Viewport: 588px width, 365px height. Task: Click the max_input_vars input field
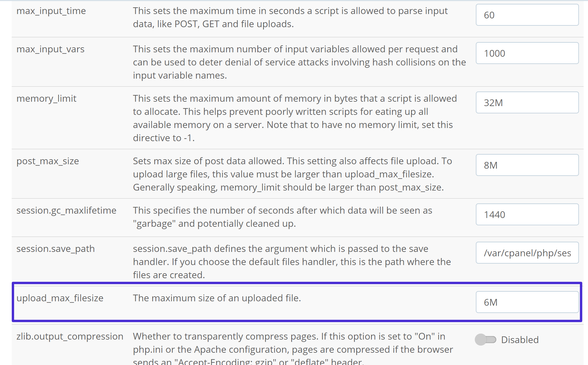pos(527,53)
